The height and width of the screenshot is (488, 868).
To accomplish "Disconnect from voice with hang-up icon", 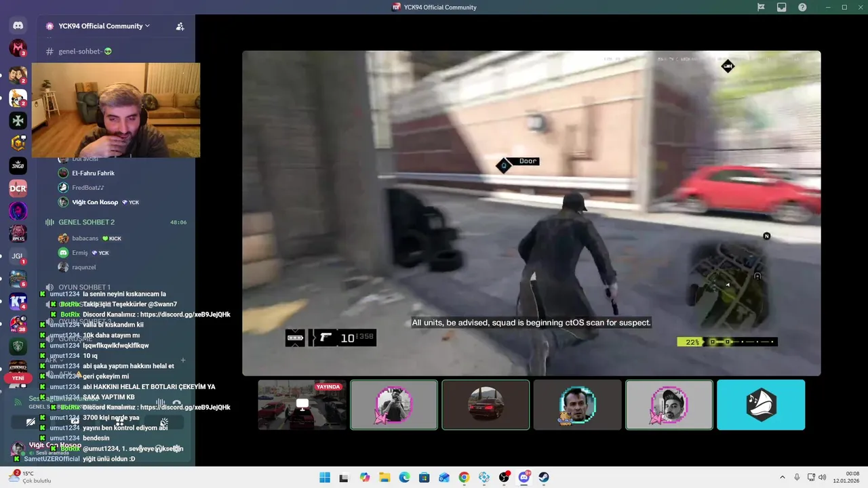I will pyautogui.click(x=177, y=403).
